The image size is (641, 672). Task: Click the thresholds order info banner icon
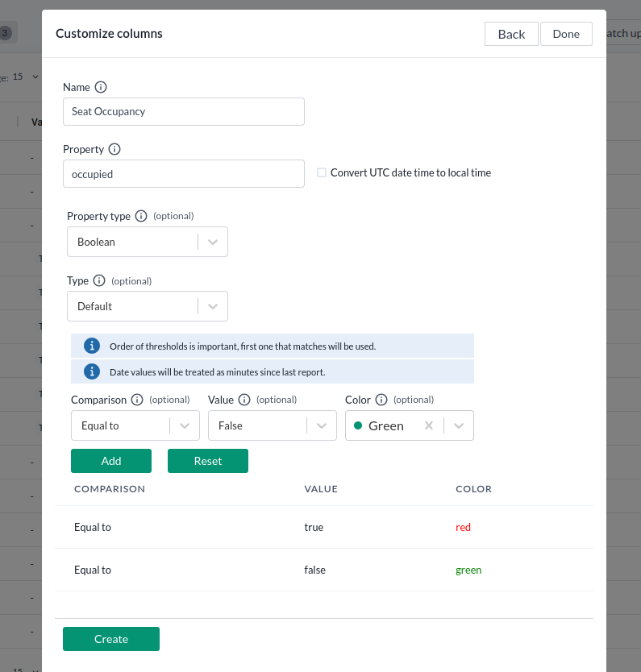92,346
